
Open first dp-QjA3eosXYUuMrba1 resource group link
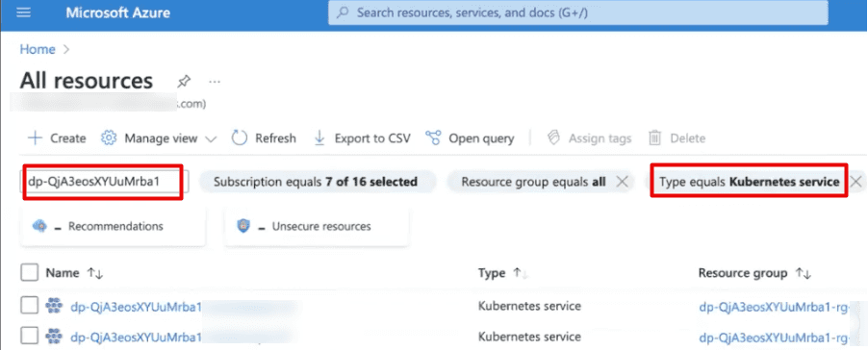point(774,307)
